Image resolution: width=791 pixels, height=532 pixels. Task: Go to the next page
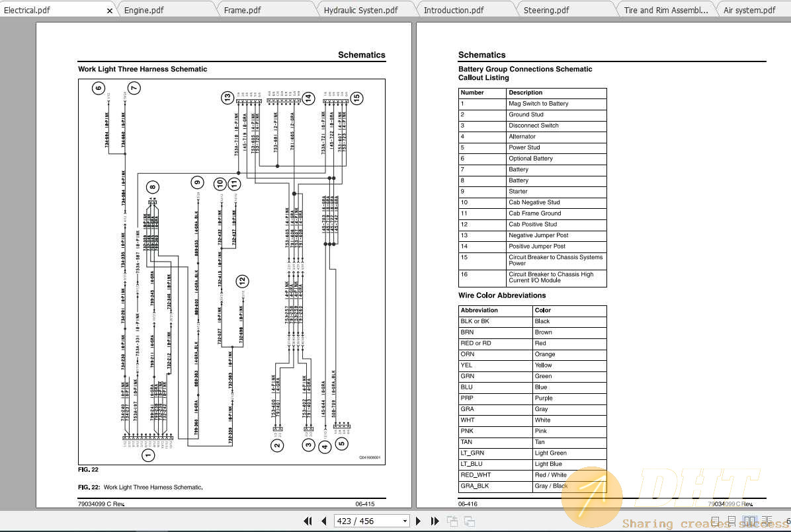(x=418, y=521)
